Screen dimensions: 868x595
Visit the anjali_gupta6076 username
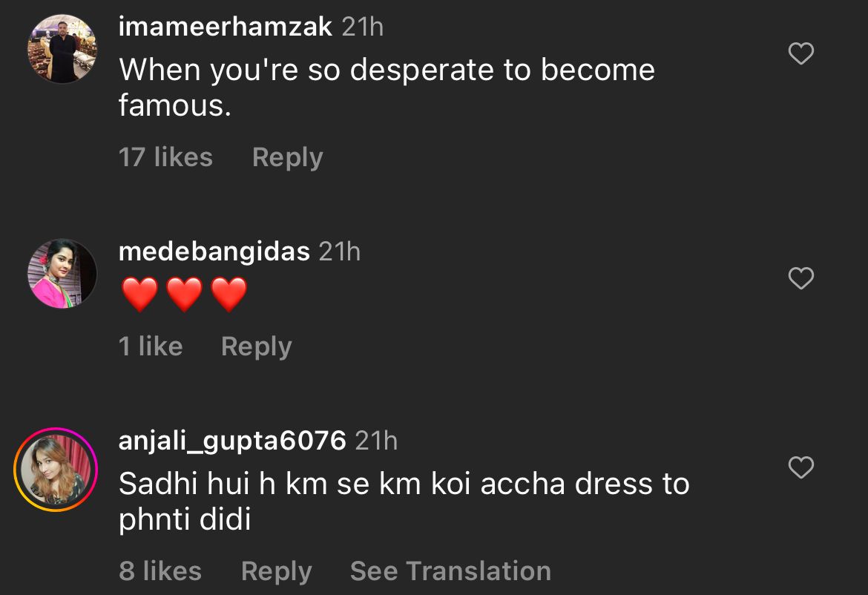point(232,441)
